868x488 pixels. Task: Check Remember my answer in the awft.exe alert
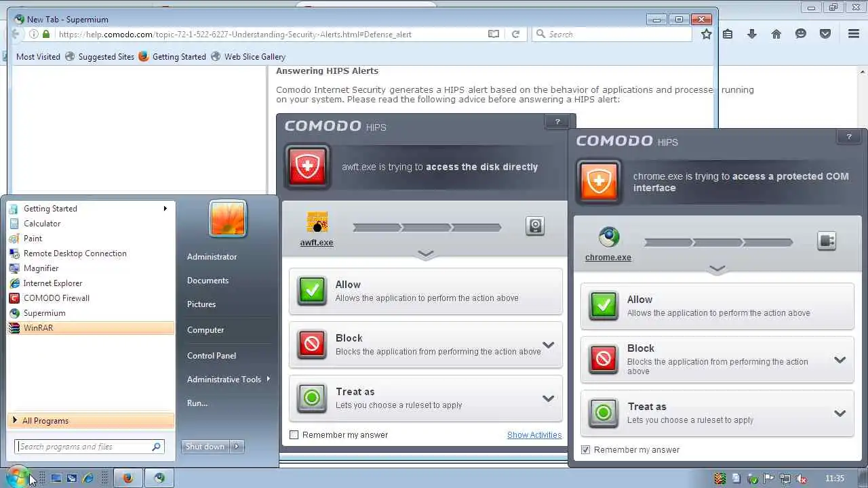click(x=294, y=435)
